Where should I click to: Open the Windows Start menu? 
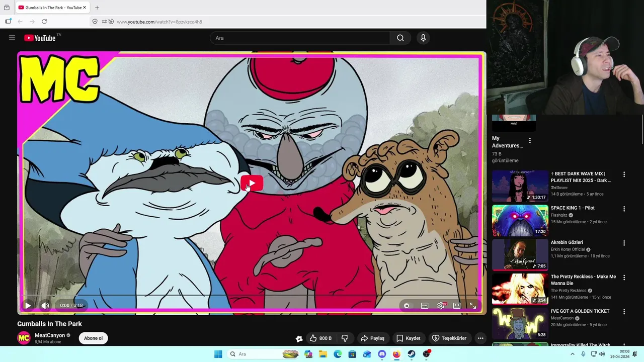click(x=218, y=354)
